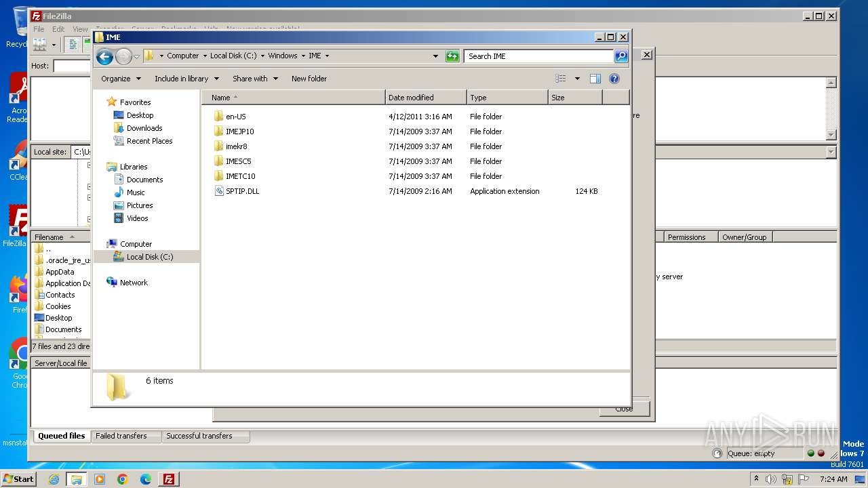Focus the Search IME box

tap(539, 56)
